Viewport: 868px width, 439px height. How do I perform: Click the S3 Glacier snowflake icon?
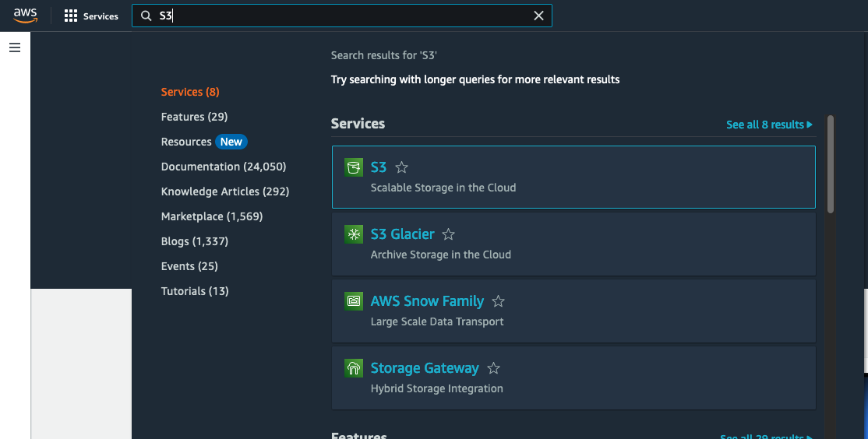(354, 234)
